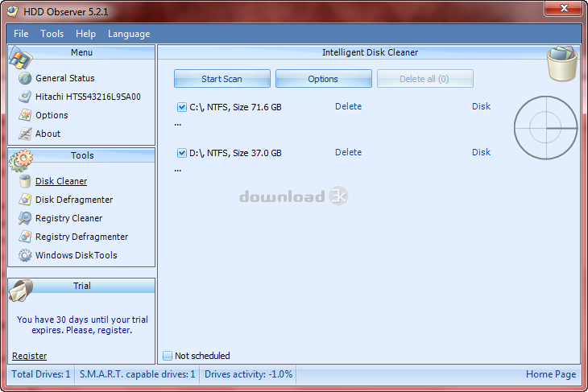Click the gears icon beside Tools header
The width and height of the screenshot is (588, 392).
22,160
